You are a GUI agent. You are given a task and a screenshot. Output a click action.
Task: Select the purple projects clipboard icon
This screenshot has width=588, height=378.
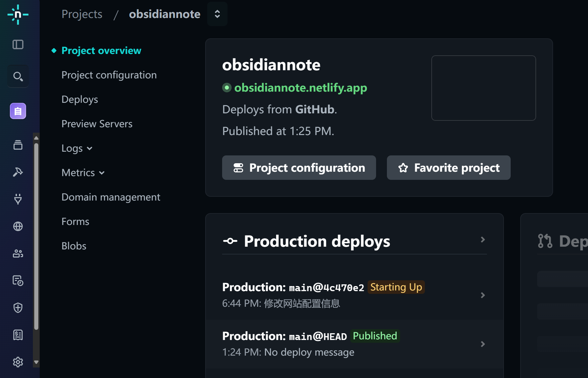(18, 111)
